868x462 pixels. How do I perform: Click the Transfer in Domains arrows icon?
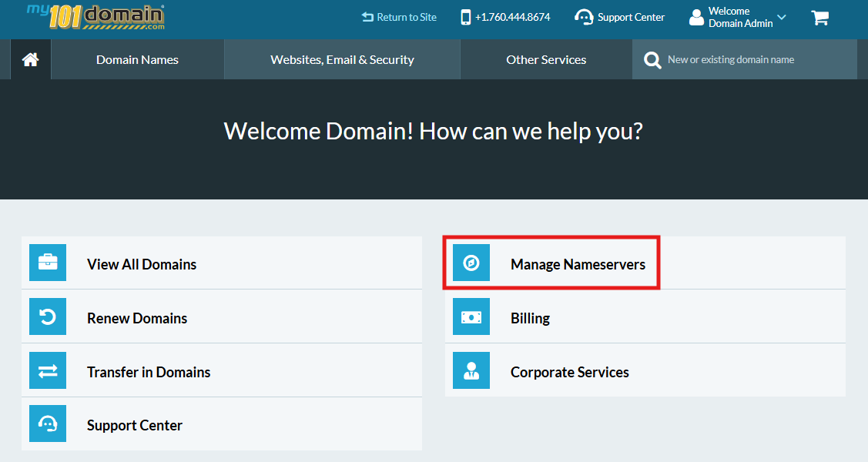48,371
